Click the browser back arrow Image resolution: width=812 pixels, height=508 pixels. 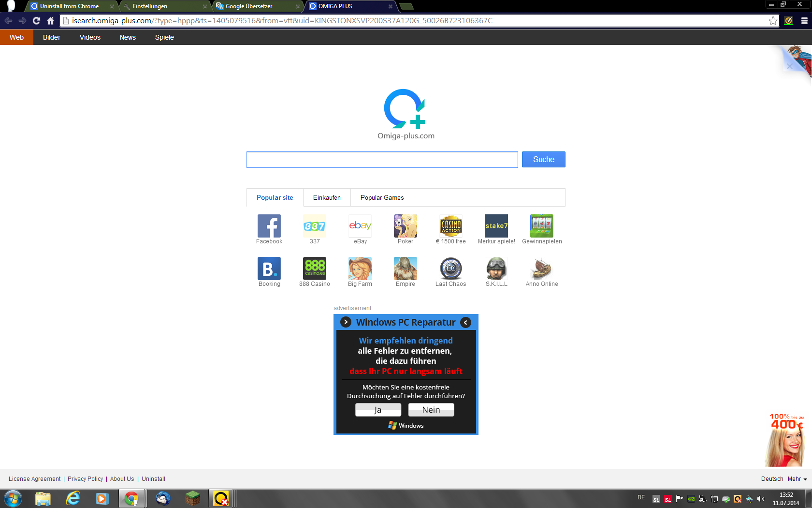[x=8, y=20]
